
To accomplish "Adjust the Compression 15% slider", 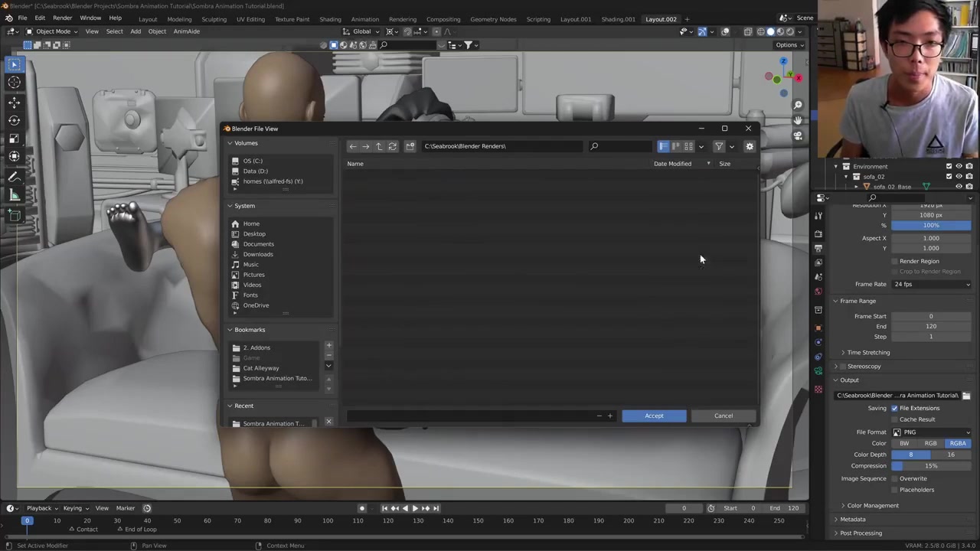I will (x=931, y=466).
